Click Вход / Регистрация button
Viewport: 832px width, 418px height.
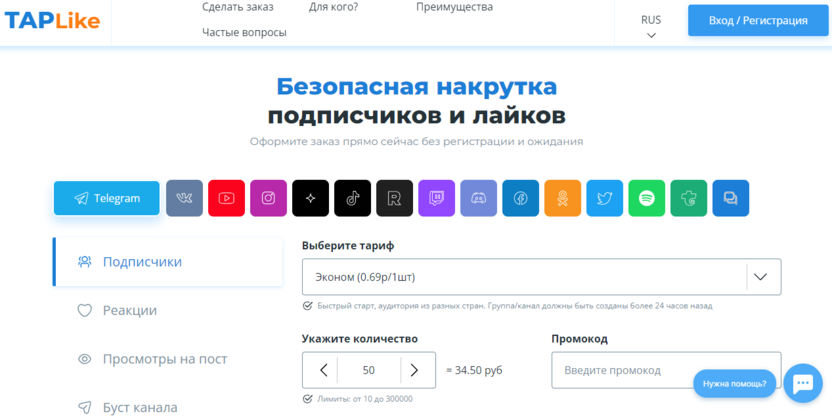[x=758, y=21]
